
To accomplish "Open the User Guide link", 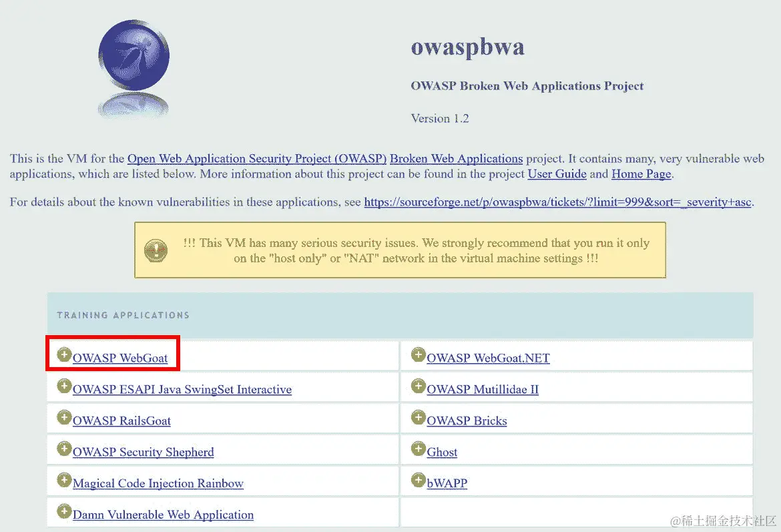I will click(557, 174).
